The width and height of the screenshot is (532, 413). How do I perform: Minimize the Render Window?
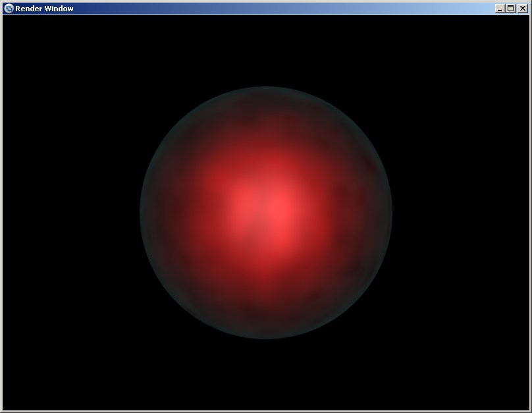tap(500, 9)
